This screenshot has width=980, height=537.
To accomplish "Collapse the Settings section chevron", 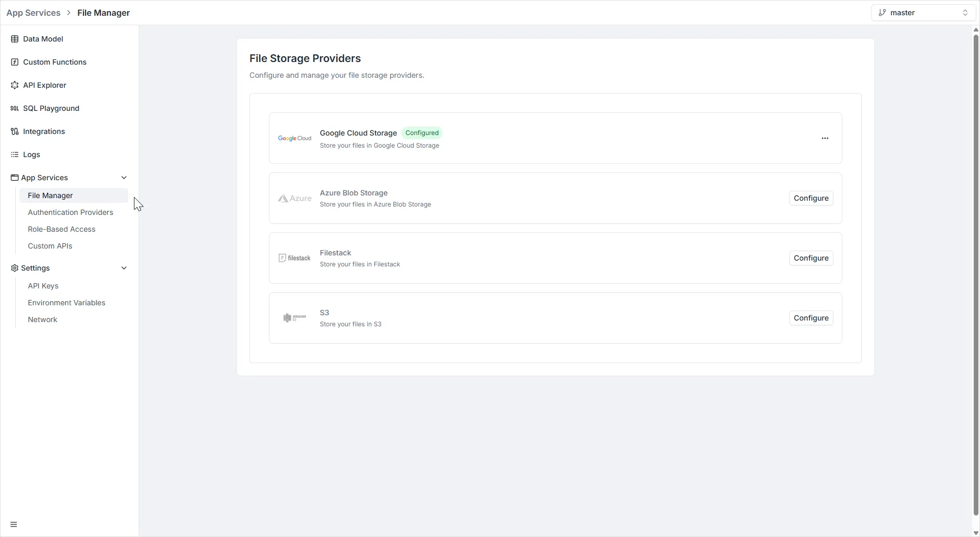I will (x=124, y=268).
